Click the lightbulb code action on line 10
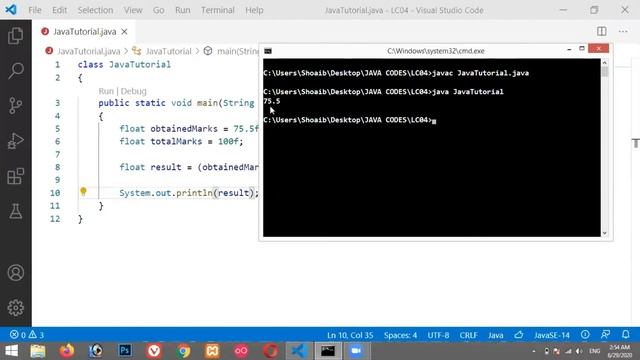640x360 pixels. (x=83, y=191)
